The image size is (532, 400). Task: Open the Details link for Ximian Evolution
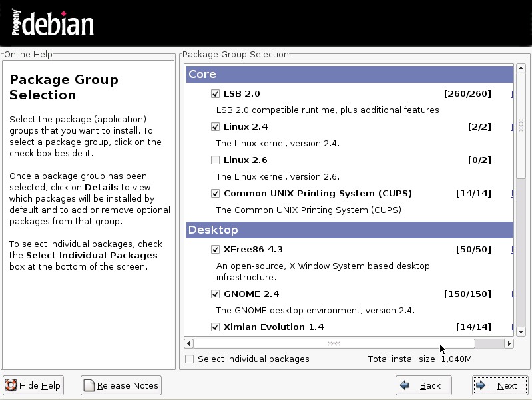512,327
